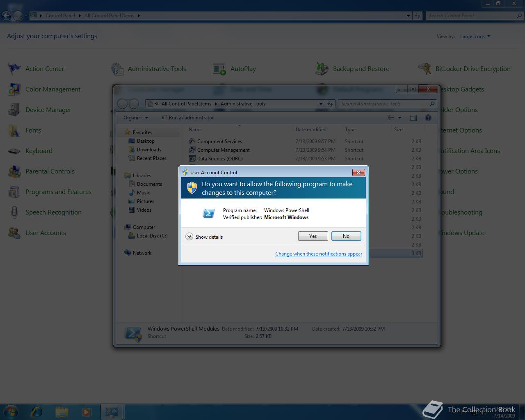
Task: Open Administrative Tools address bar dropdown
Action: pyautogui.click(x=321, y=104)
